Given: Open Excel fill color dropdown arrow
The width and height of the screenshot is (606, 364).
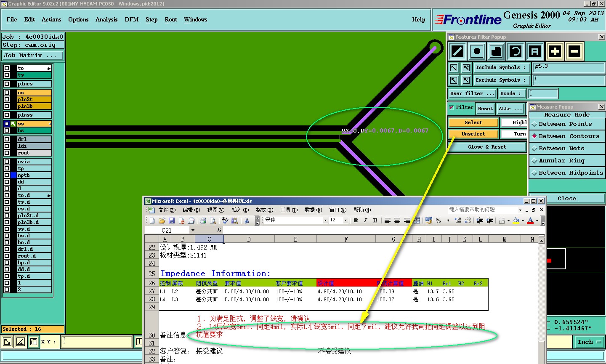Looking at the screenshot, I should pos(523,221).
